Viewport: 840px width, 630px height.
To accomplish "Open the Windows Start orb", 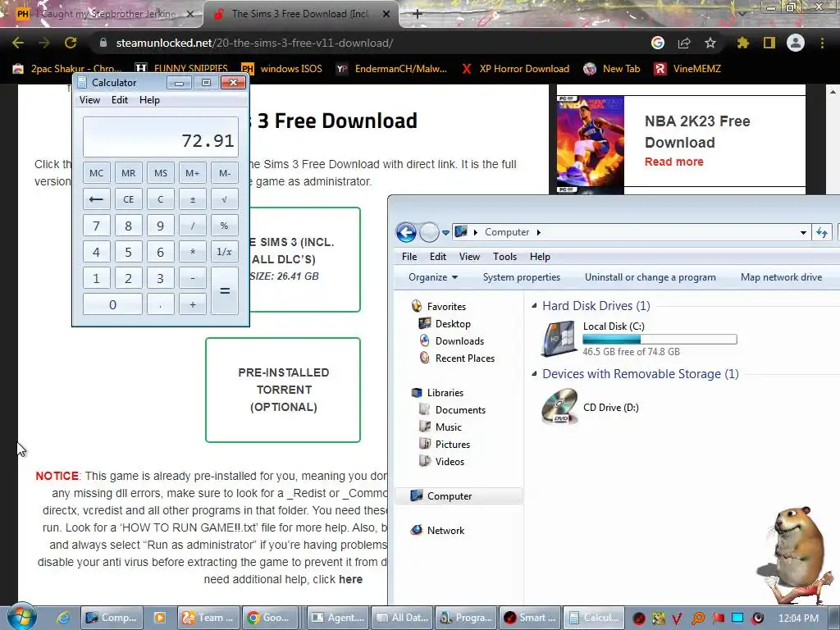I will [x=21, y=617].
